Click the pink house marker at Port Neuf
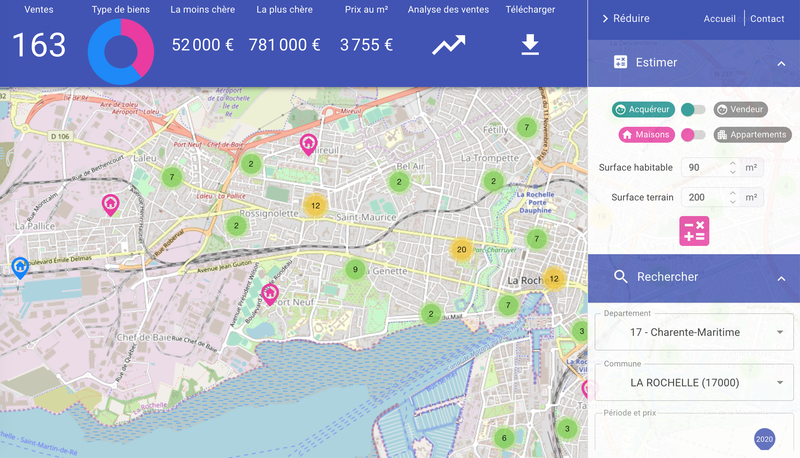 point(269,294)
